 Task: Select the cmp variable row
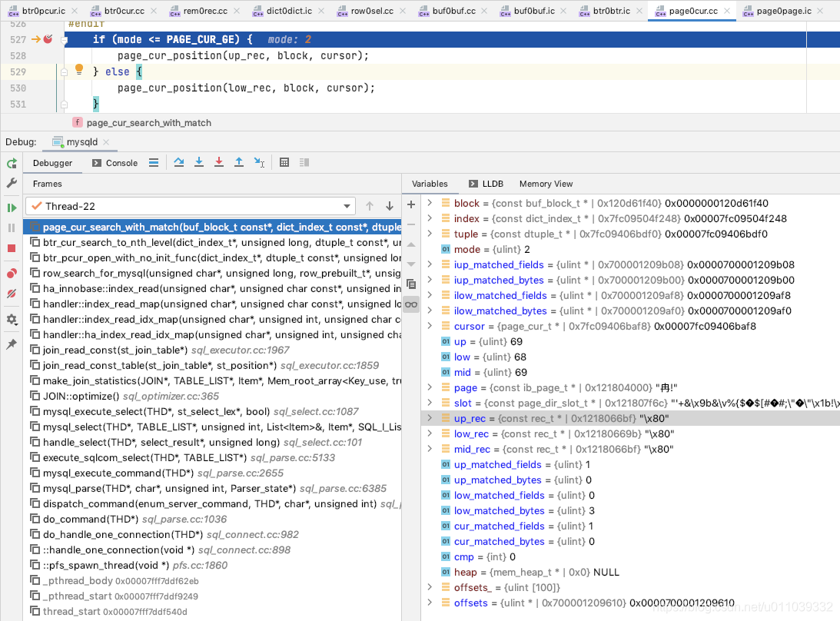coord(630,556)
